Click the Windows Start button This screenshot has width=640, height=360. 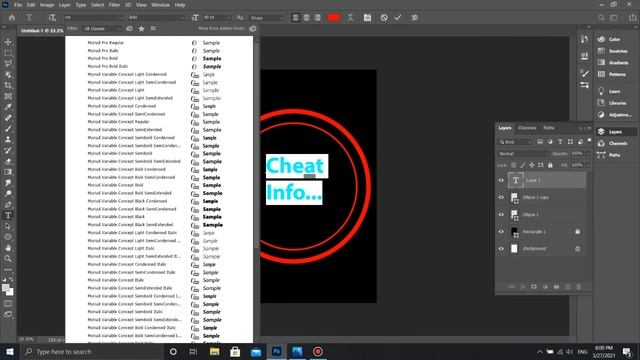coord(9,351)
